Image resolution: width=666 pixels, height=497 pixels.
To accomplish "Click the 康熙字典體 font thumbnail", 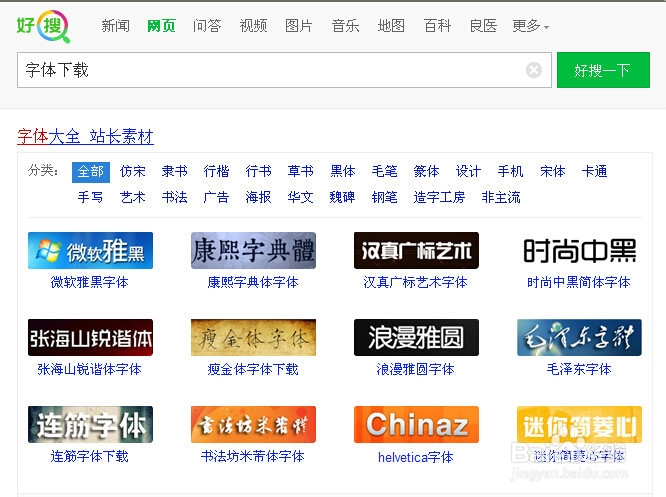I will (x=253, y=250).
